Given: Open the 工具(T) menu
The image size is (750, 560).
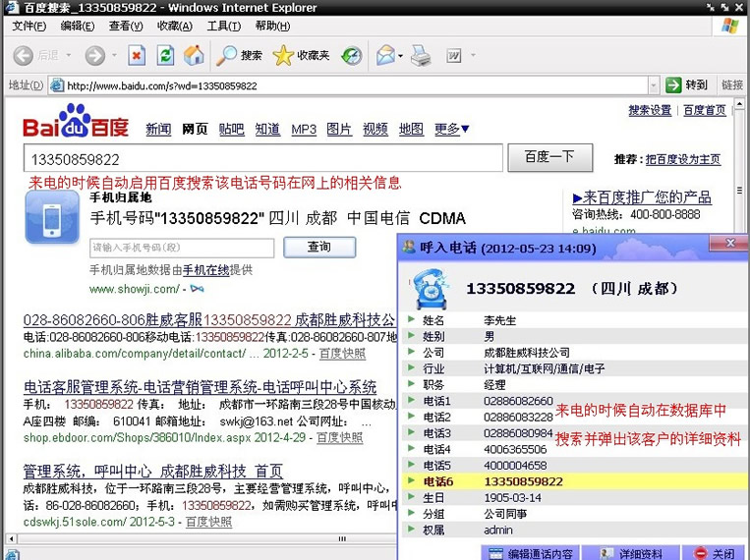Looking at the screenshot, I should click(x=223, y=26).
